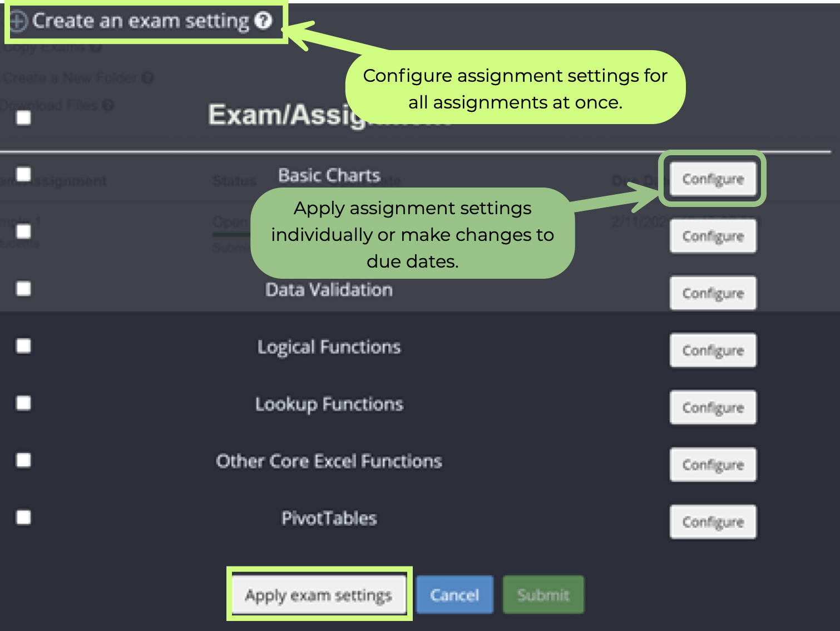Viewport: 840px width, 631px height.
Task: Click help icon next to Create a New Folder
Action: point(147,78)
